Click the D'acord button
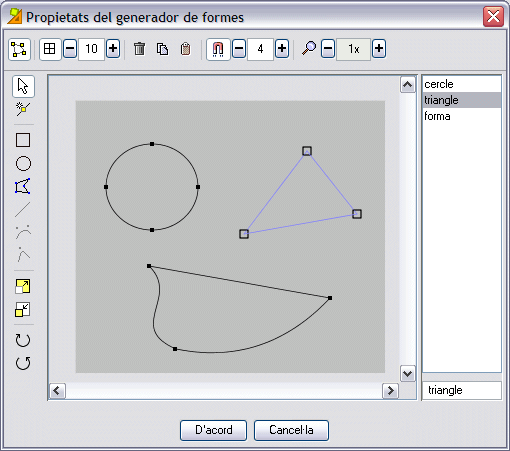 [x=213, y=430]
